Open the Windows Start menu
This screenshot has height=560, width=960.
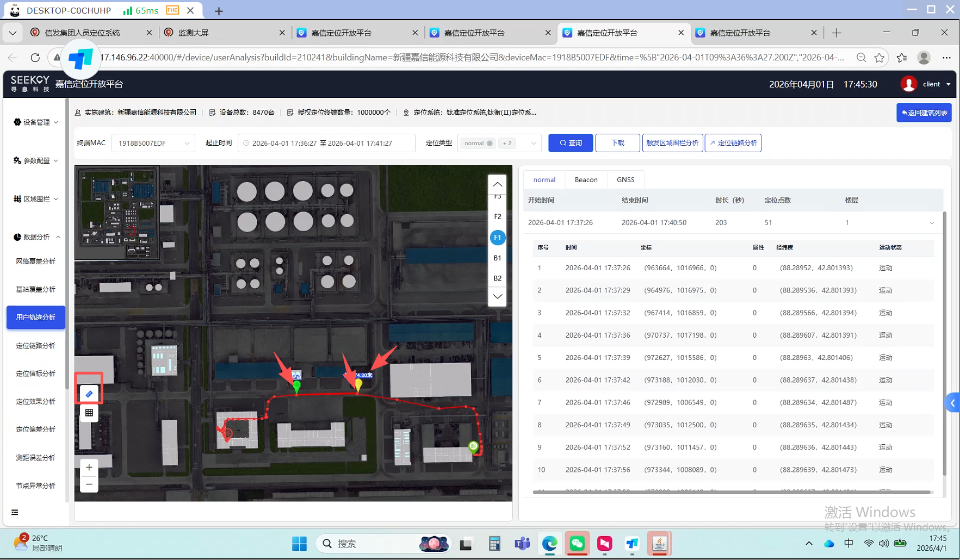click(299, 543)
